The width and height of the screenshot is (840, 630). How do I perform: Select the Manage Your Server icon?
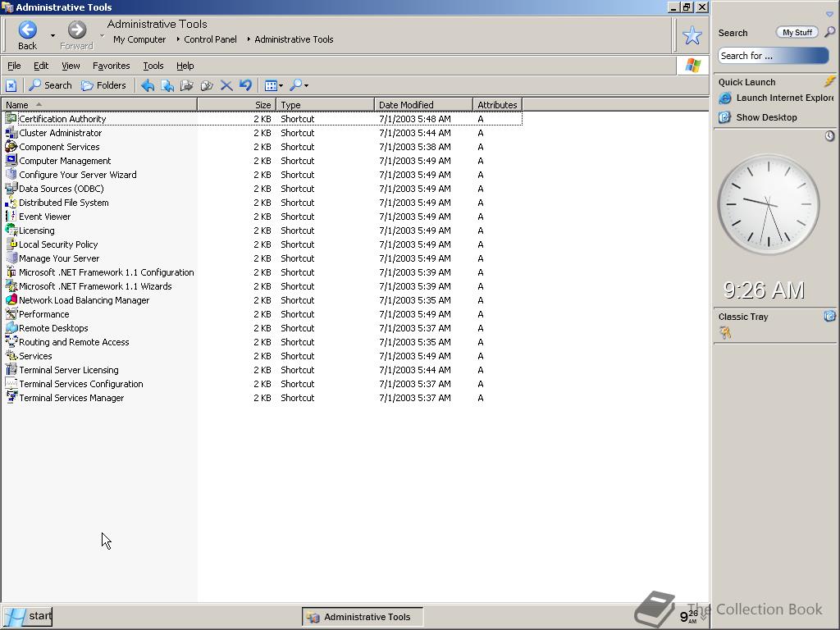[11, 258]
